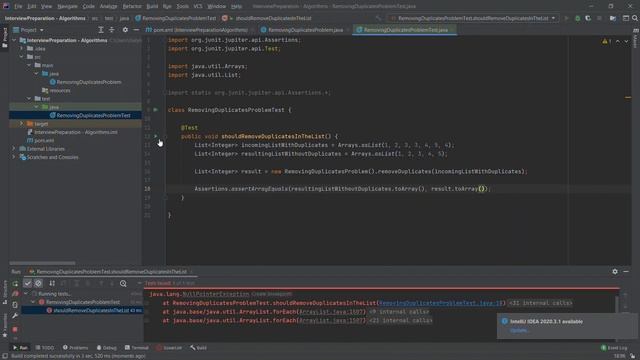
Task: Open the VCS menu
Action: pos(198,6)
